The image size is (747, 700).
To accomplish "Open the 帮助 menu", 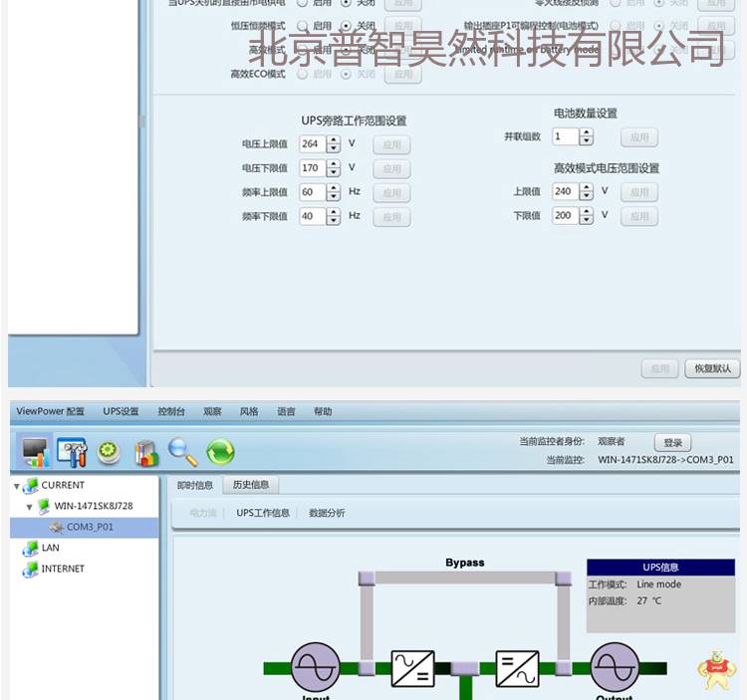I will coord(323,411).
